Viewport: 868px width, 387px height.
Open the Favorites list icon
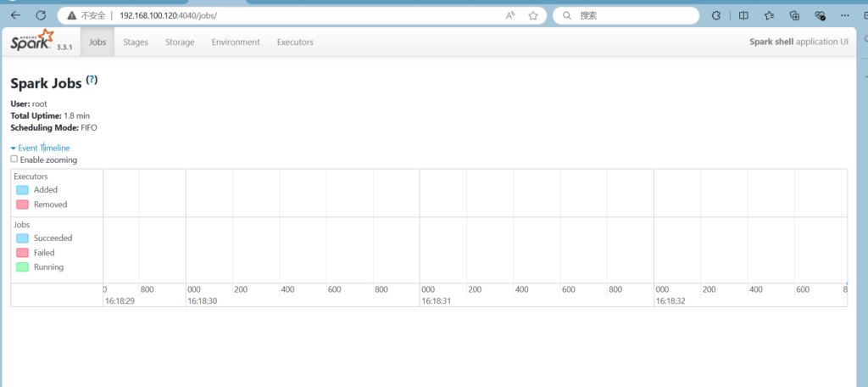pyautogui.click(x=769, y=15)
